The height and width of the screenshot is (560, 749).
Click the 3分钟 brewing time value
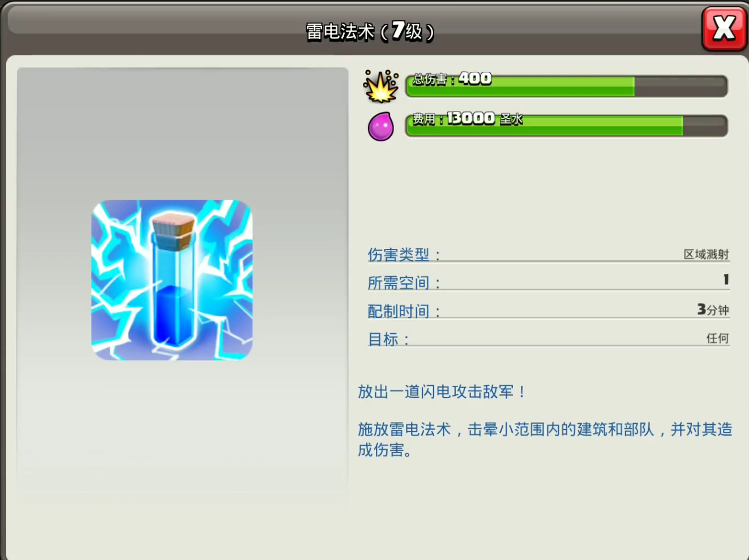pyautogui.click(x=713, y=309)
